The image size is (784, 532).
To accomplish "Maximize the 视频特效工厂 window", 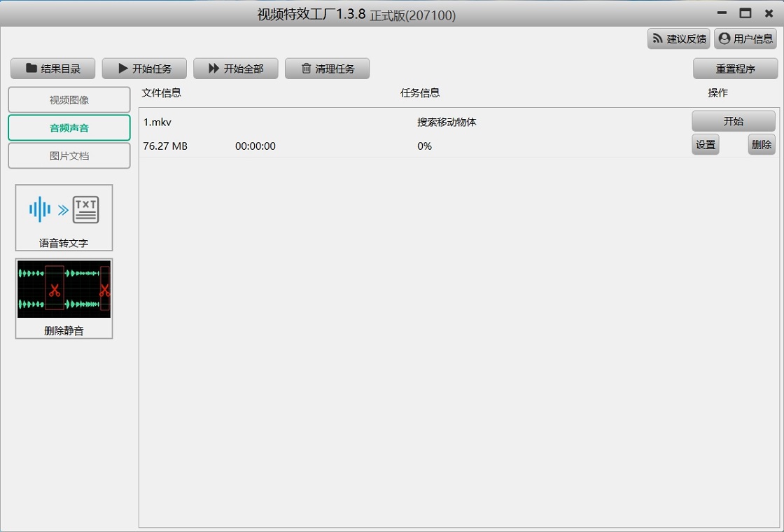I will click(745, 13).
